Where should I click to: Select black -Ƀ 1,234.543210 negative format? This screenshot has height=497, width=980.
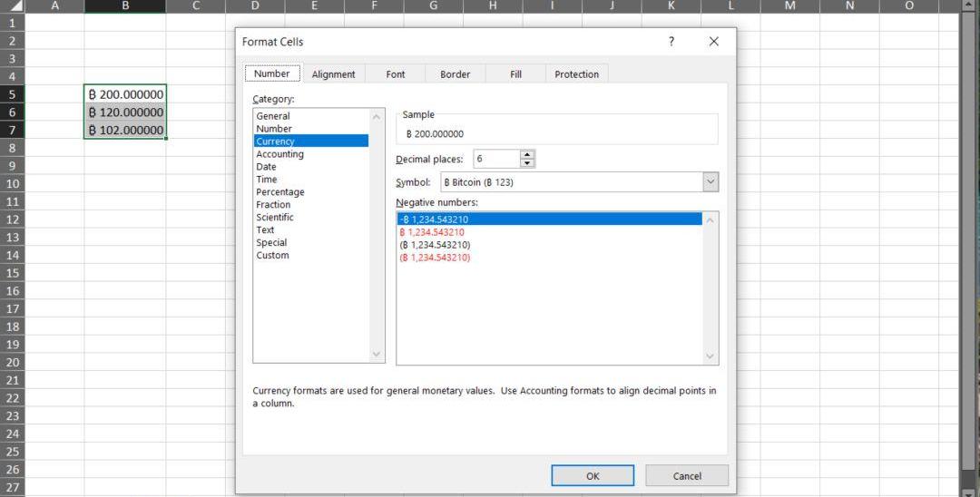click(x=549, y=219)
